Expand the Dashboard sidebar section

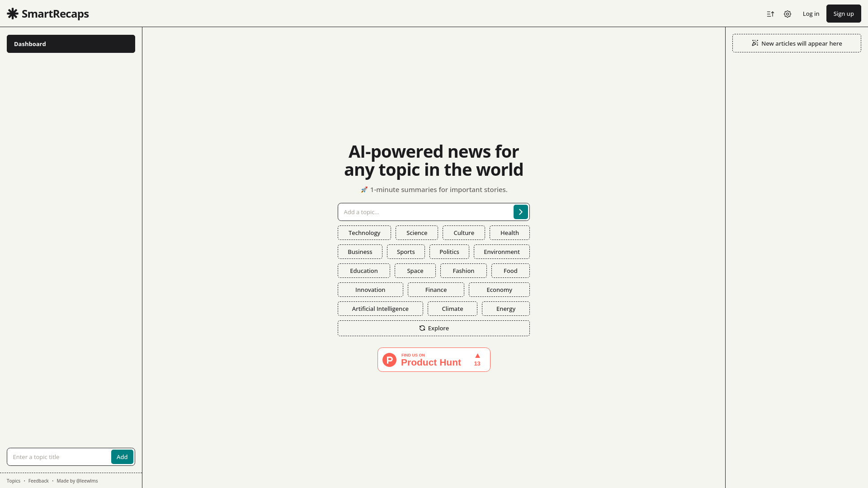(71, 43)
